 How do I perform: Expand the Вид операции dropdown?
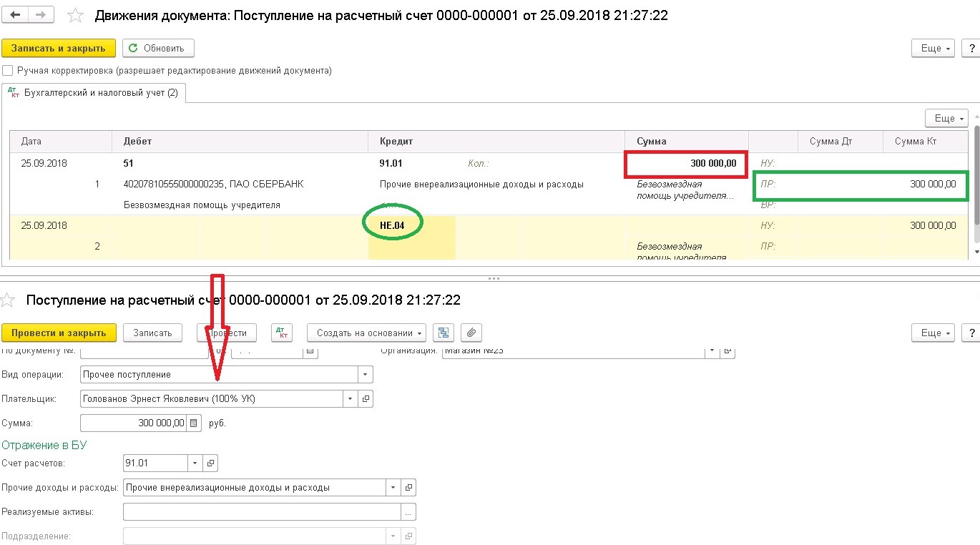pos(365,374)
